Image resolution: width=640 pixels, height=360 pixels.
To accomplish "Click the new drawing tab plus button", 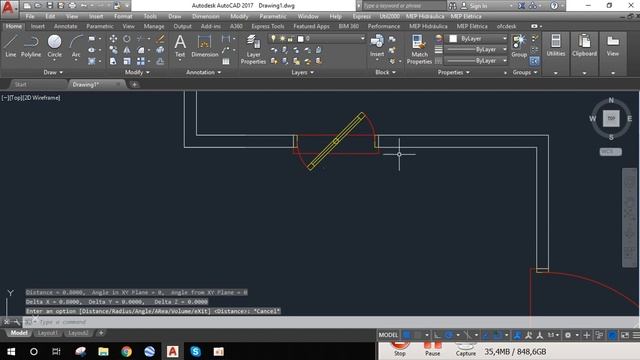I will (134, 84).
